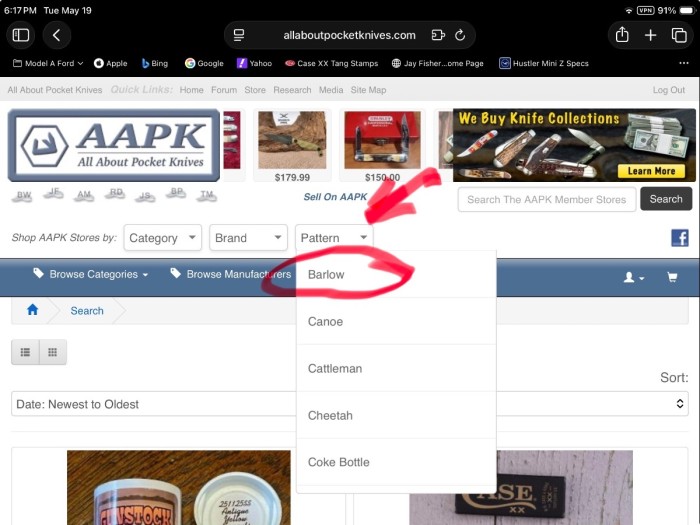Viewport: 700px width, 525px height.
Task: Open the TM member store badge
Action: coord(206,195)
